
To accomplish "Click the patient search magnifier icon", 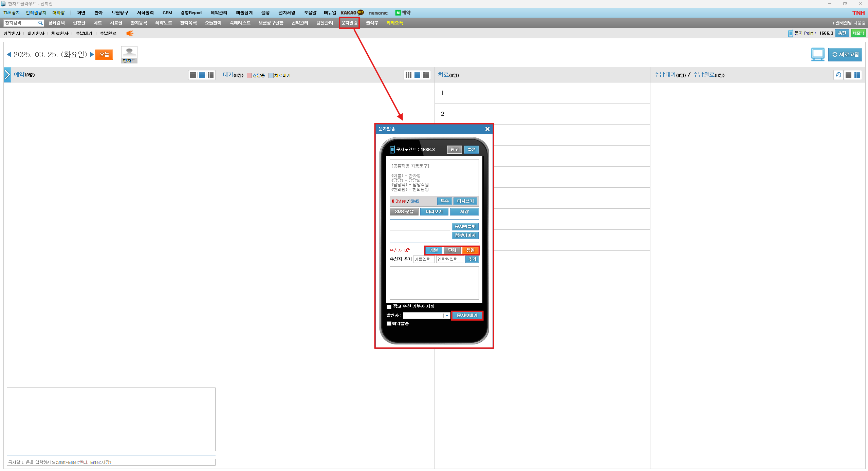I will click(x=40, y=23).
